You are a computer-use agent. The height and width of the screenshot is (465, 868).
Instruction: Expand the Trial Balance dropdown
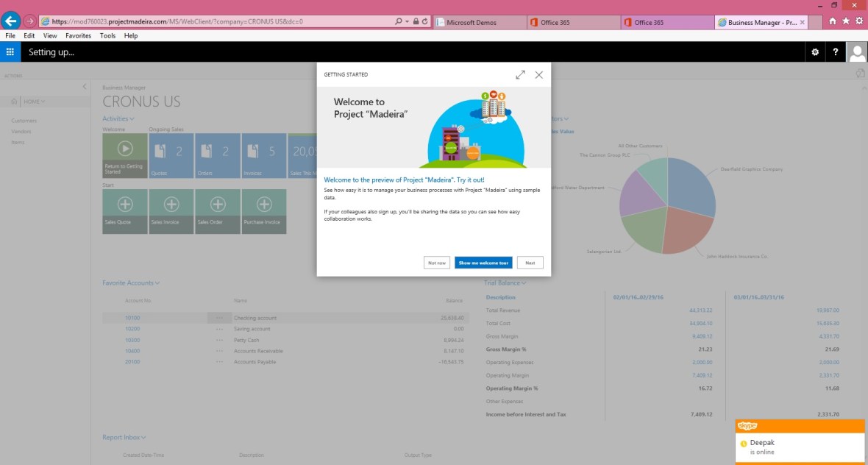505,283
